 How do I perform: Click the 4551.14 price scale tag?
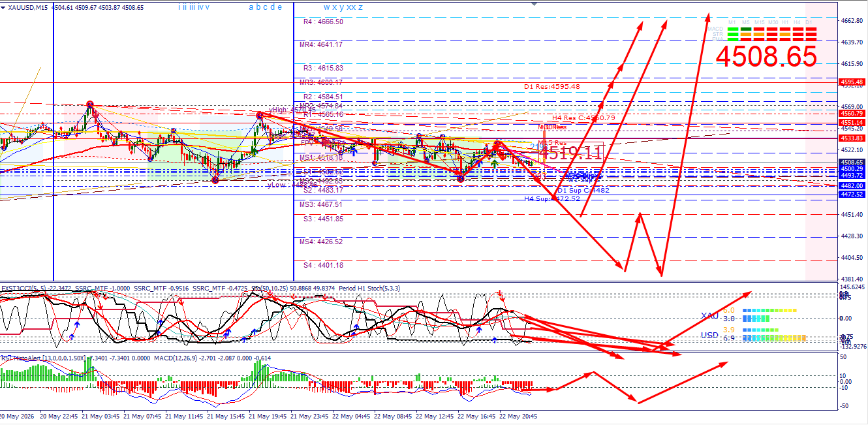coord(852,123)
